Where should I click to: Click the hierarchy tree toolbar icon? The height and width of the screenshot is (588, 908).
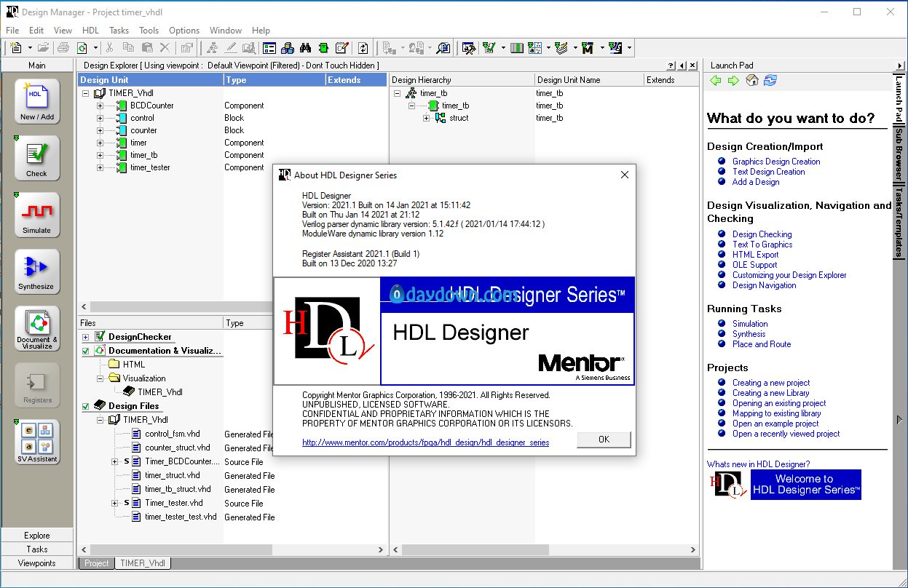212,48
